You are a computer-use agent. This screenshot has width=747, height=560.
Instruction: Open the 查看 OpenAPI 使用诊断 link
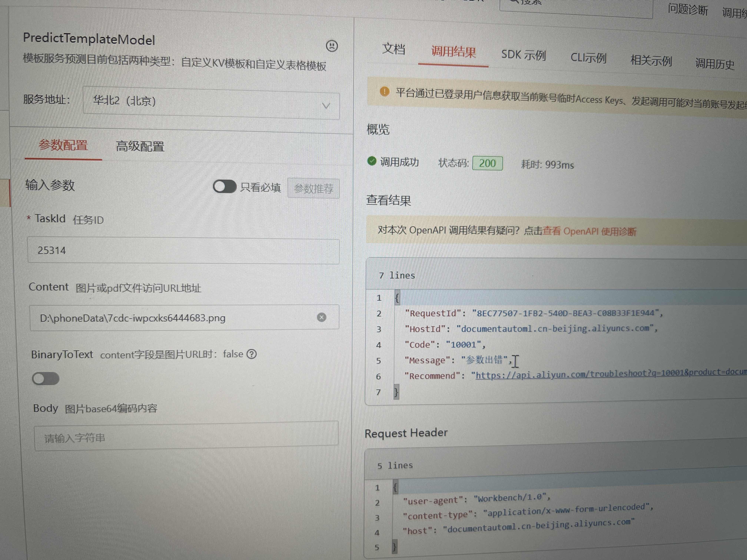[x=589, y=231]
